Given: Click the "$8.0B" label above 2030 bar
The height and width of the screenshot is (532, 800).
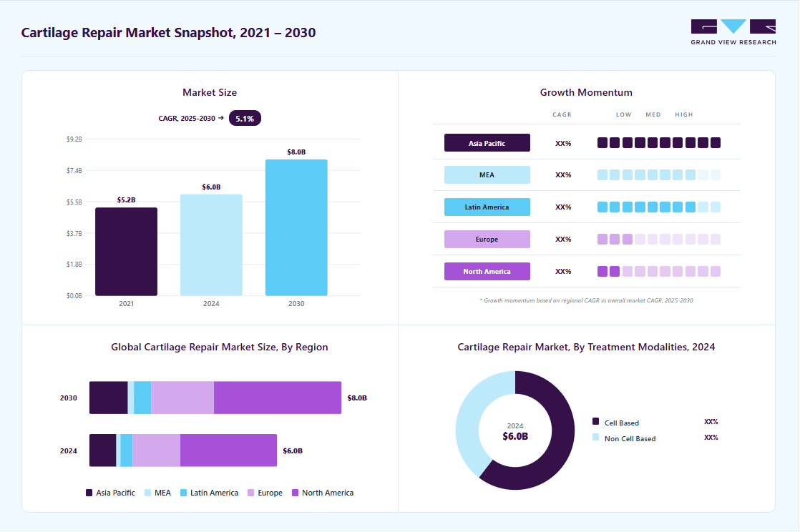Looking at the screenshot, I should pyautogui.click(x=296, y=152).
